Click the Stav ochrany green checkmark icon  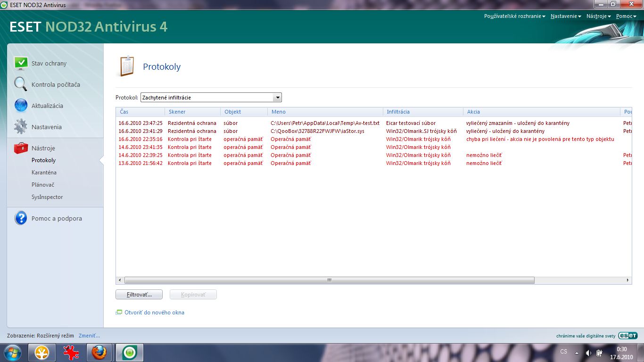tap(21, 63)
